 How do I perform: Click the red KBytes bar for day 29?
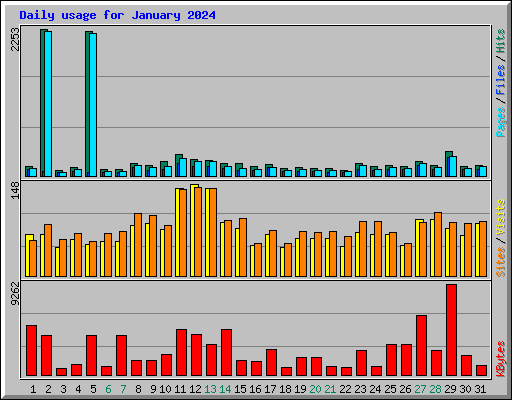click(451, 330)
